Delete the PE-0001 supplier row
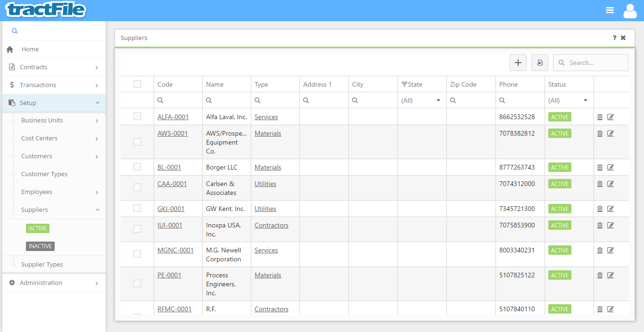 600,275
